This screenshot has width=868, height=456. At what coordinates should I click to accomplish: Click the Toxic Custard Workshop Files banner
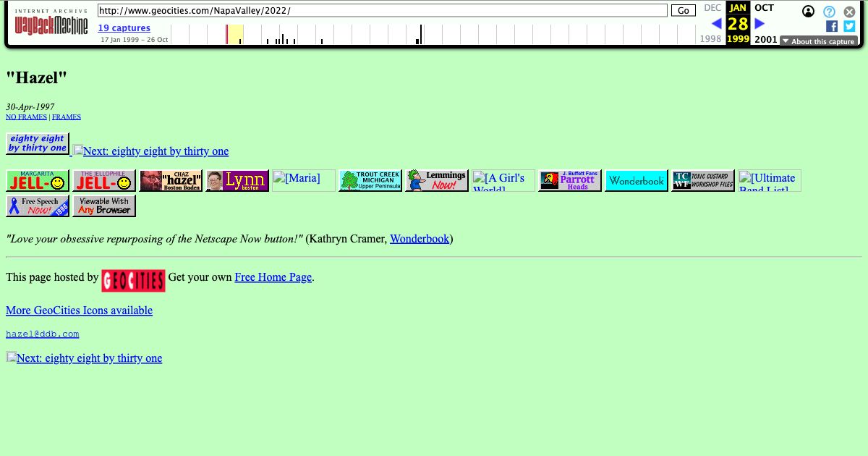point(702,180)
